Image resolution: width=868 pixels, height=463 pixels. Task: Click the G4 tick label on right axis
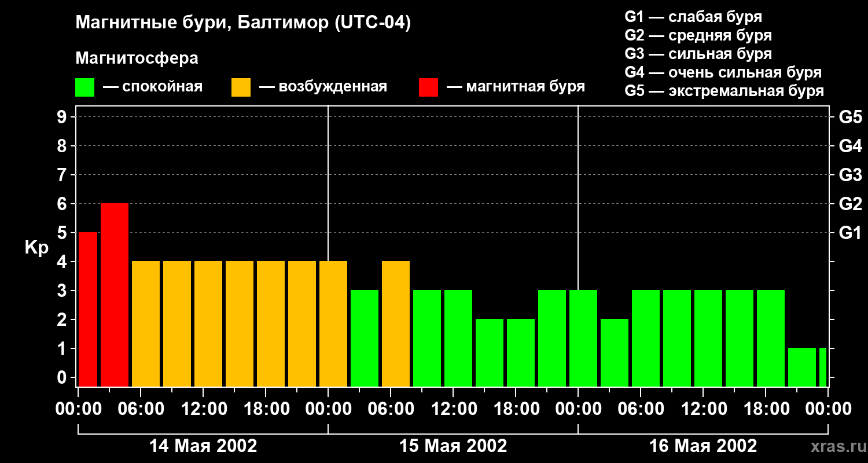click(x=850, y=146)
